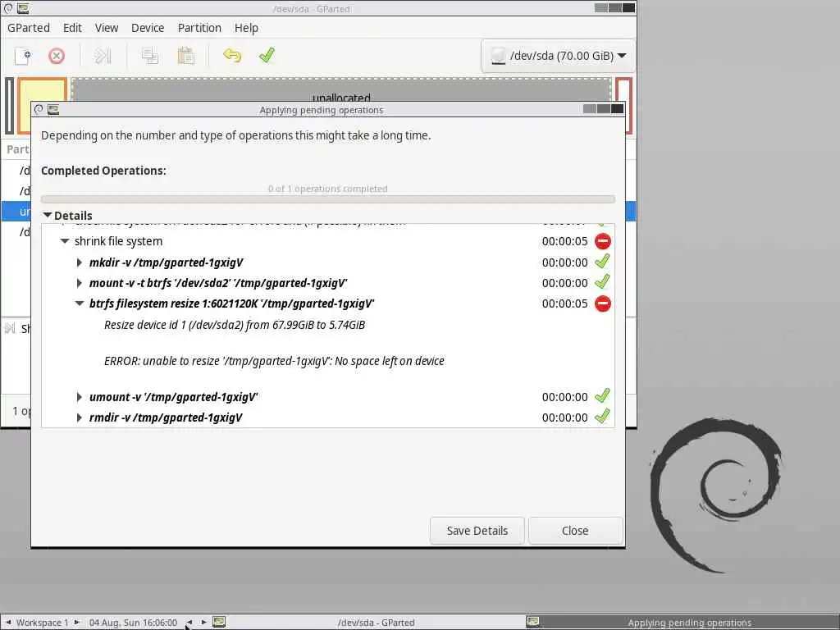This screenshot has width=840, height=630.
Task: Click the Close button in the dialog
Action: click(575, 531)
